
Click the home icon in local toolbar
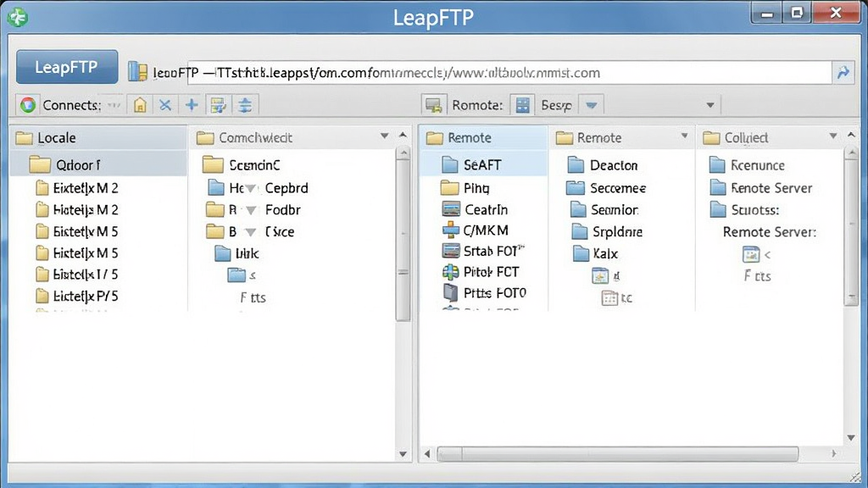(140, 104)
